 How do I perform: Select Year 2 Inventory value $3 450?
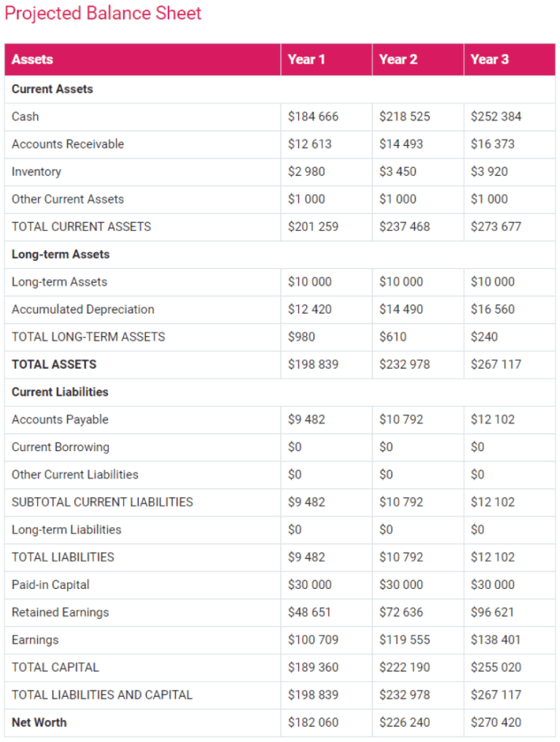tap(397, 172)
